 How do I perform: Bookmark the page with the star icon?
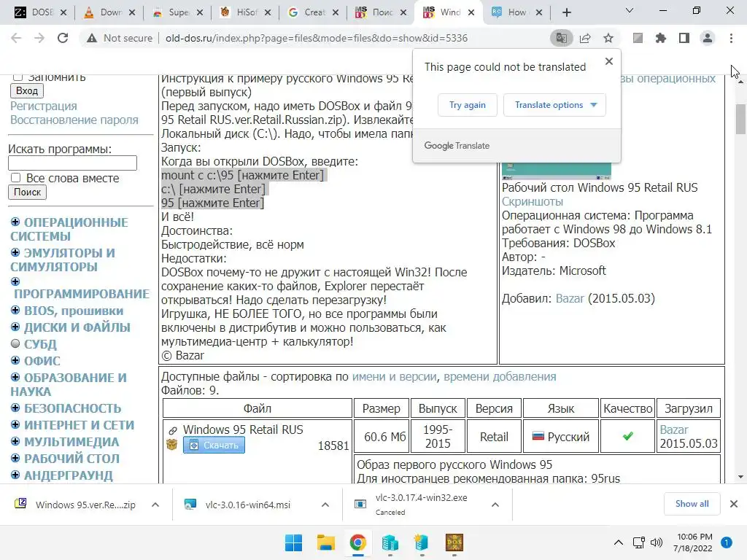pos(608,38)
